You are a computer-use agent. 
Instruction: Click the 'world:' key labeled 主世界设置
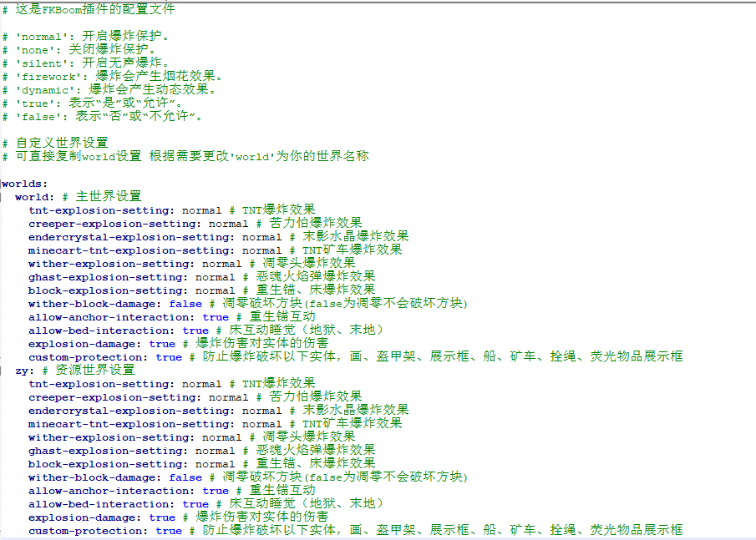(x=34, y=197)
